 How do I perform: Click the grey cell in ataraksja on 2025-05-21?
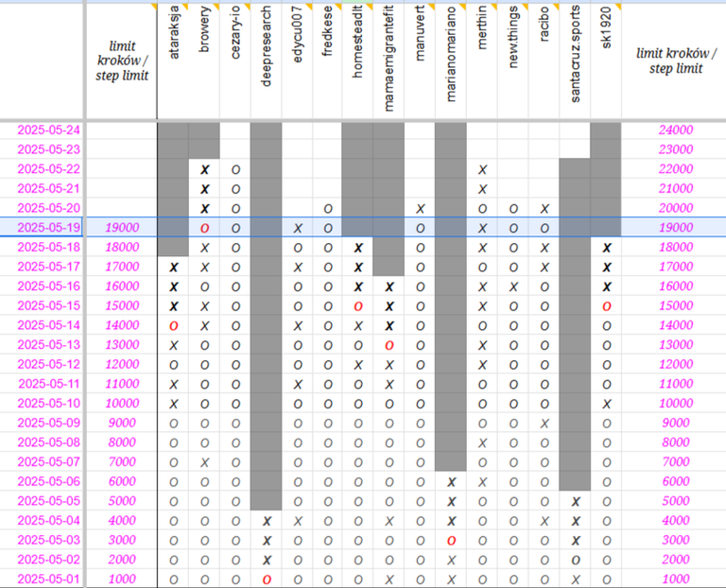point(173,188)
